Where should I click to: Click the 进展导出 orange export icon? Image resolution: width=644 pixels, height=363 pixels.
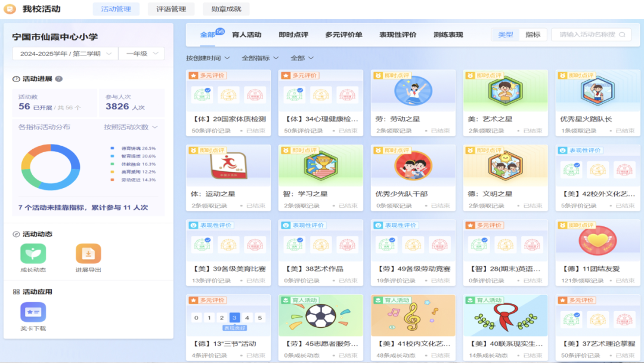pos(88,254)
